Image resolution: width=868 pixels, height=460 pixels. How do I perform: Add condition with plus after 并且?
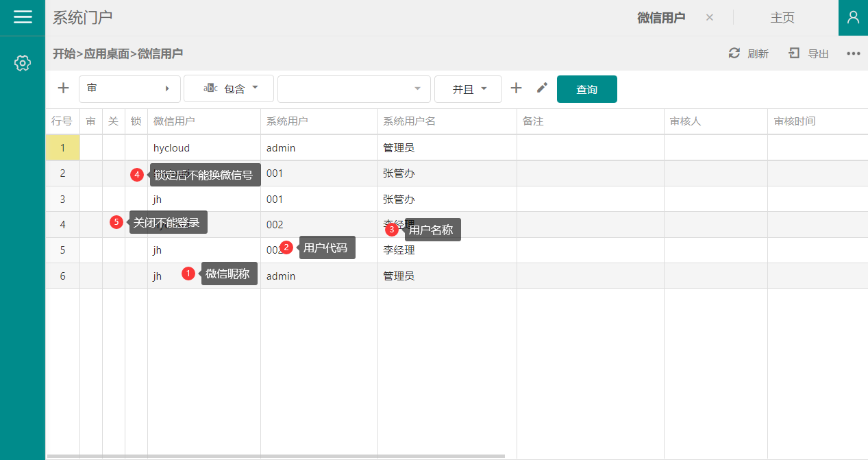tap(517, 88)
